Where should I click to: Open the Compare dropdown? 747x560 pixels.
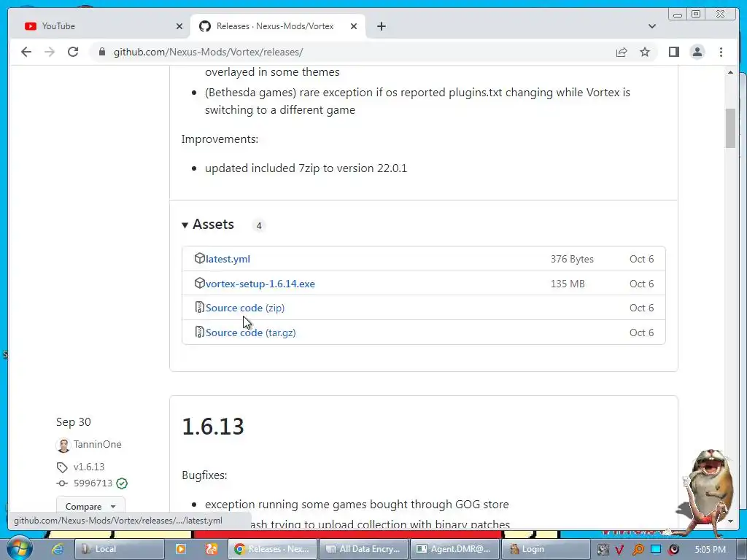[x=90, y=506]
